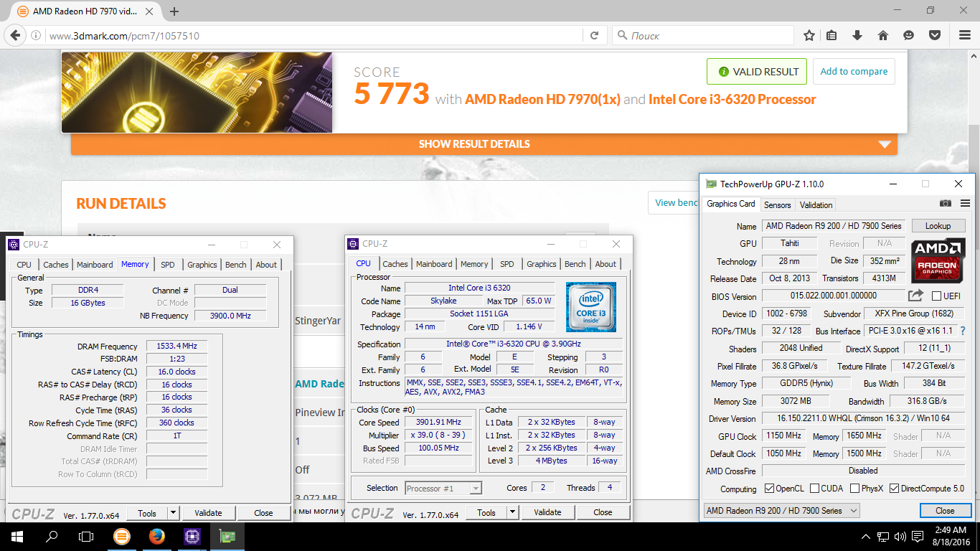980x551 pixels.
Task: Open About tab in memory CPU-Z window
Action: tap(266, 265)
